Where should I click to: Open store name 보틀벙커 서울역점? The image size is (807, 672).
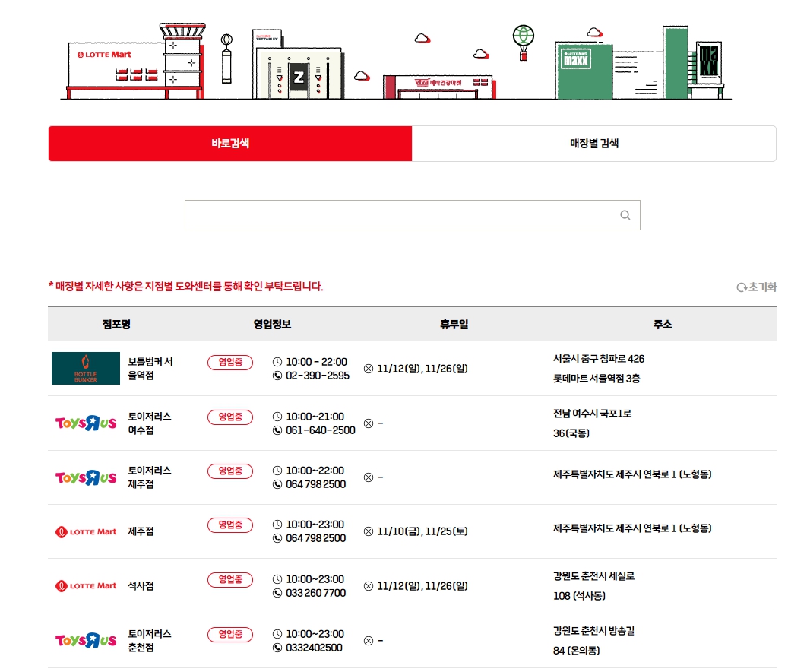[x=150, y=369]
